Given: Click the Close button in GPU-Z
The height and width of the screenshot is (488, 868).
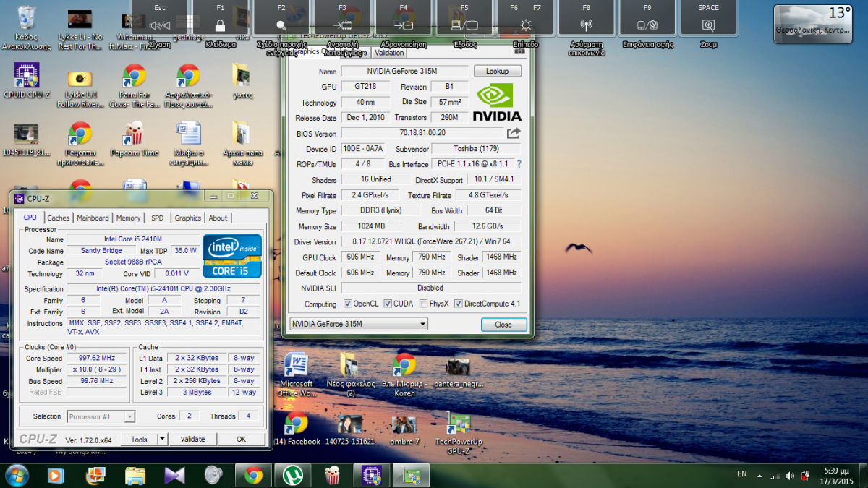Looking at the screenshot, I should click(x=503, y=325).
